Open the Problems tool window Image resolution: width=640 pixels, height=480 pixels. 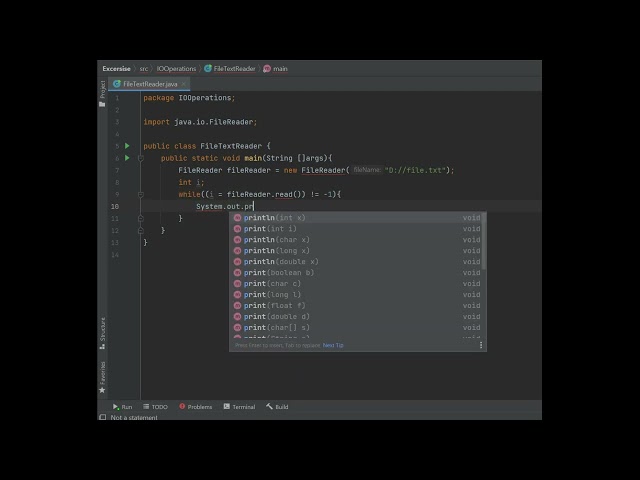pyautogui.click(x=196, y=407)
